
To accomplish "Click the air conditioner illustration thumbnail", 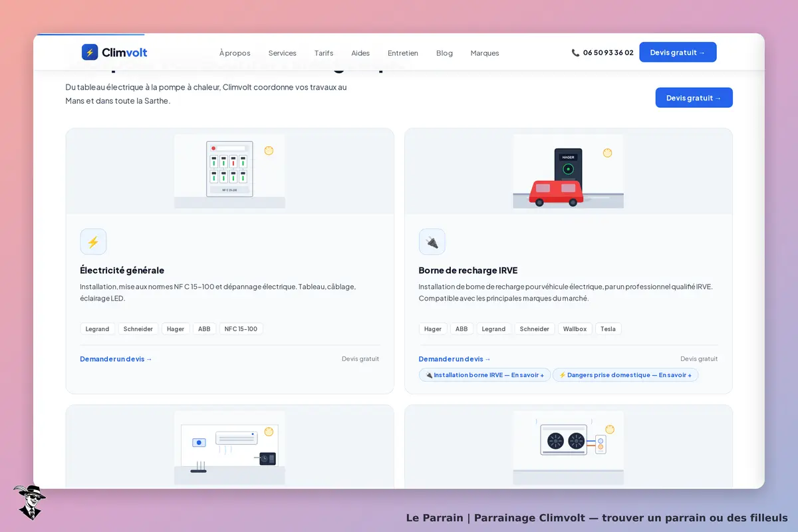I will tap(229, 448).
